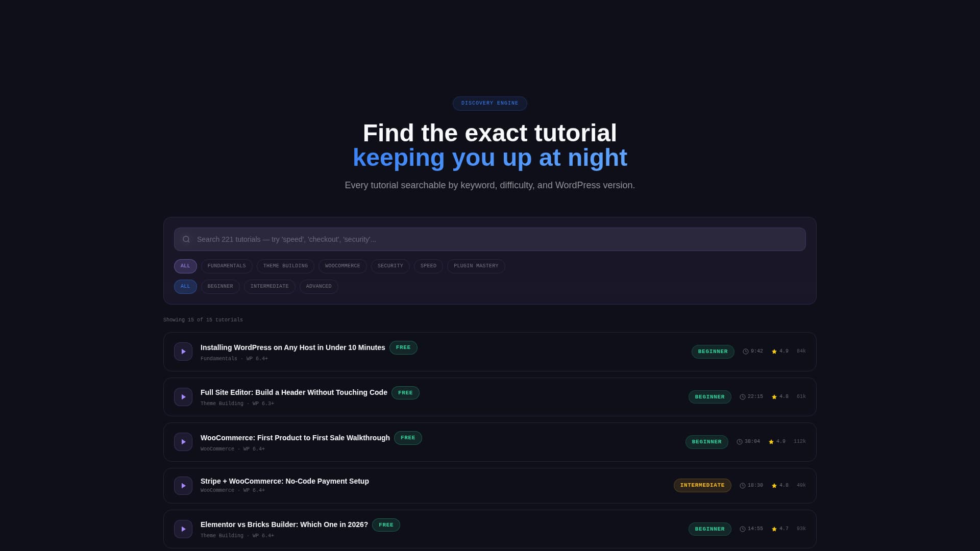Select the SPEED category tab

[428, 266]
